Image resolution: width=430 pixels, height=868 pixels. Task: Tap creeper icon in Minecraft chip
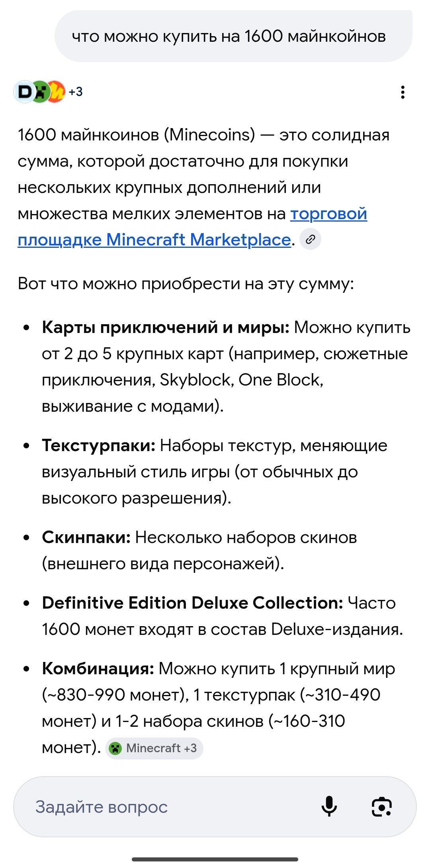115,748
